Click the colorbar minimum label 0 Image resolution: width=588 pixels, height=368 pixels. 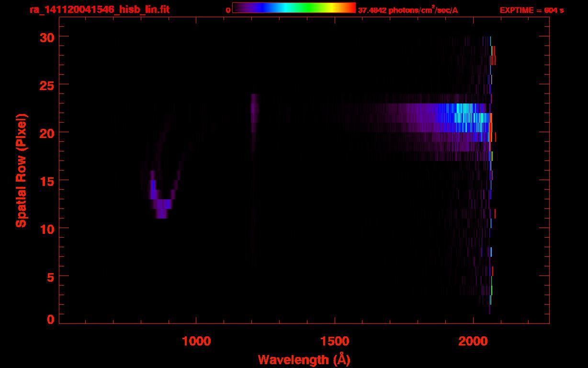[x=228, y=10]
